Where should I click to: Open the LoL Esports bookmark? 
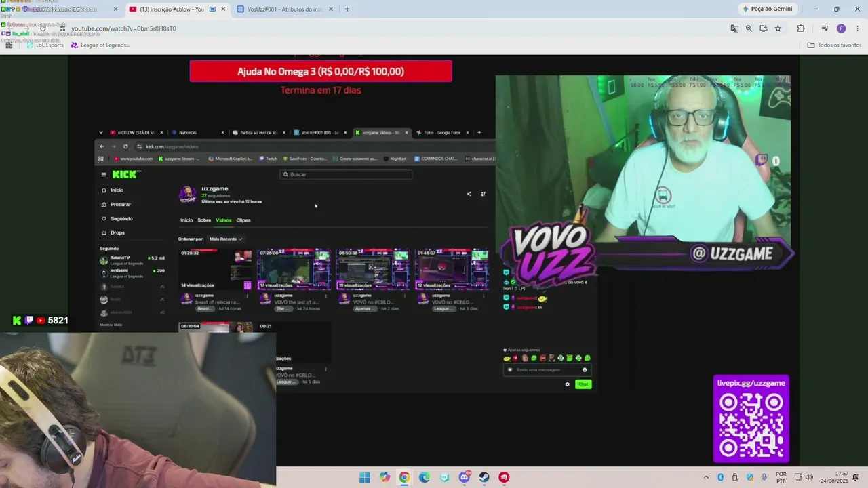coord(43,45)
